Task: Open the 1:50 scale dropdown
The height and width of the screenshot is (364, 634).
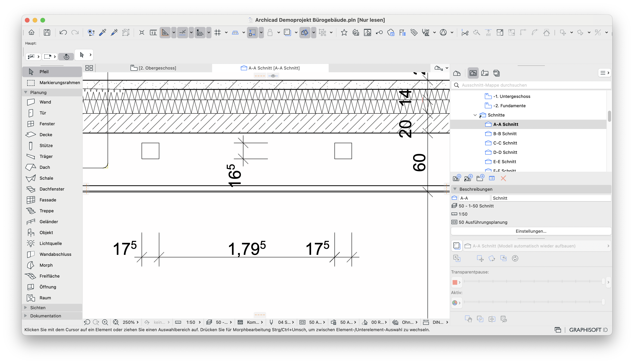Action: (193, 322)
